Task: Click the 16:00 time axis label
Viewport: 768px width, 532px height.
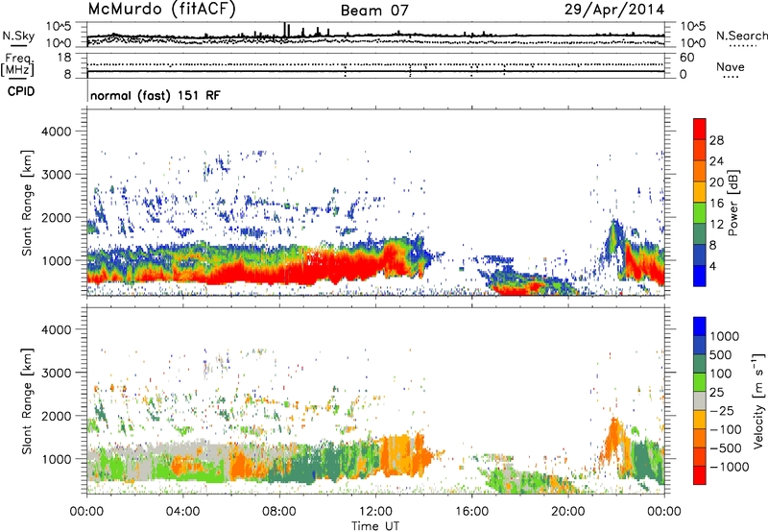Action: coord(471,512)
